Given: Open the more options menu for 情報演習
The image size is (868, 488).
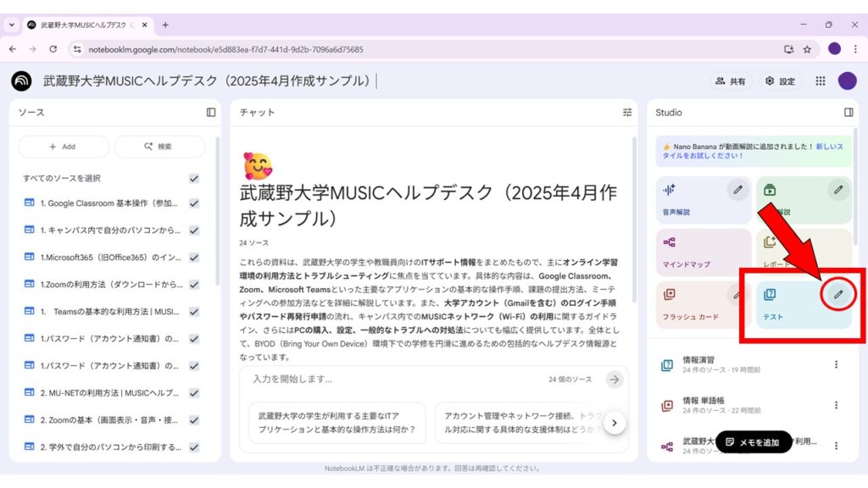Looking at the screenshot, I should pos(836,365).
